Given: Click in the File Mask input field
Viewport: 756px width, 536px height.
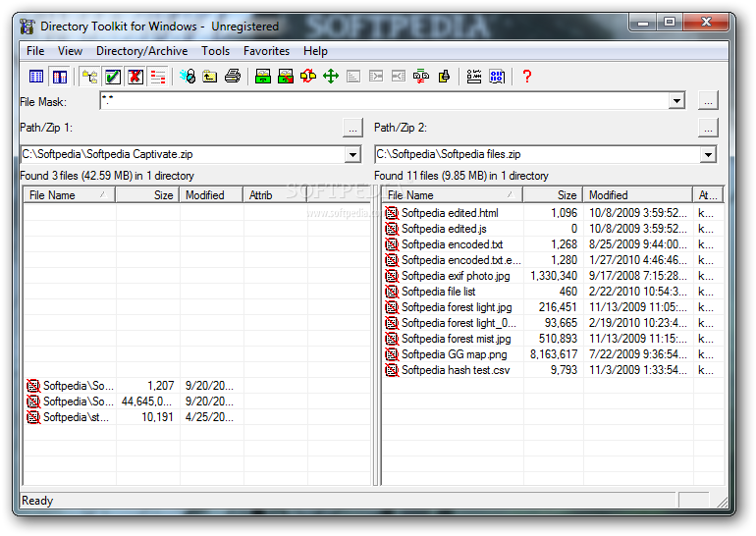Looking at the screenshot, I should [x=384, y=101].
